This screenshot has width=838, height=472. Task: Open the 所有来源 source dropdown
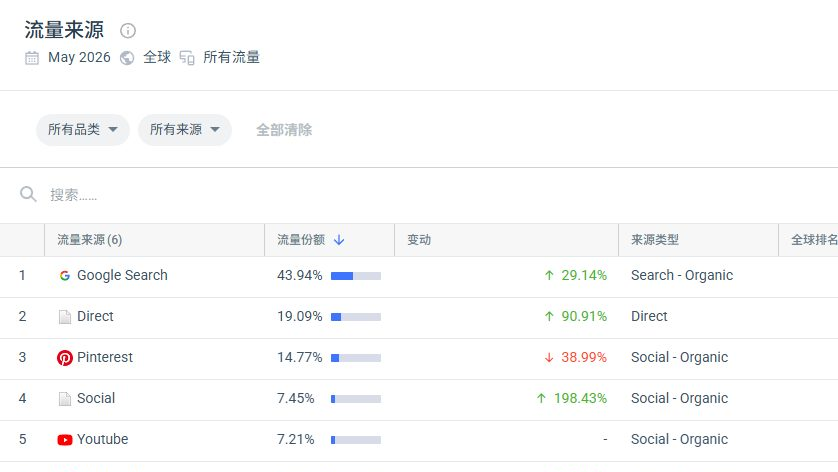pos(185,129)
